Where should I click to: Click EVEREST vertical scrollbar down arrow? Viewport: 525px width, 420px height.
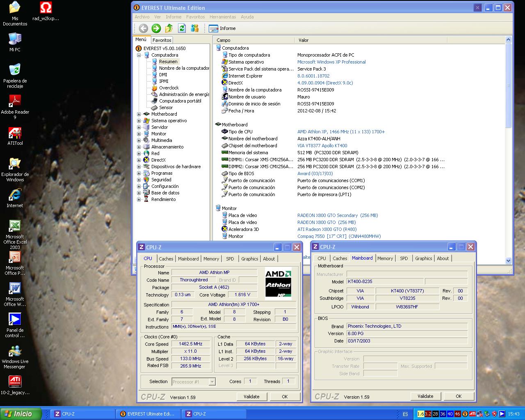509,260
